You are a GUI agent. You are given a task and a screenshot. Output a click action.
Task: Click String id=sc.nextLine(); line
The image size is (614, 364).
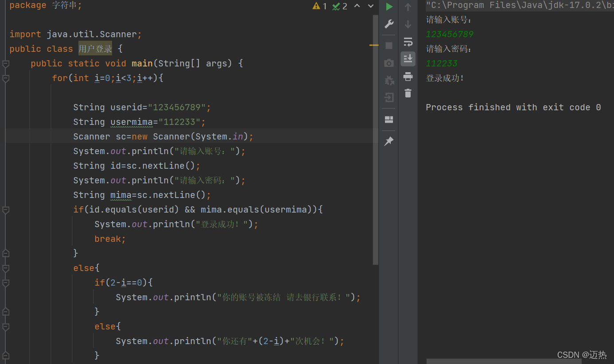click(137, 166)
